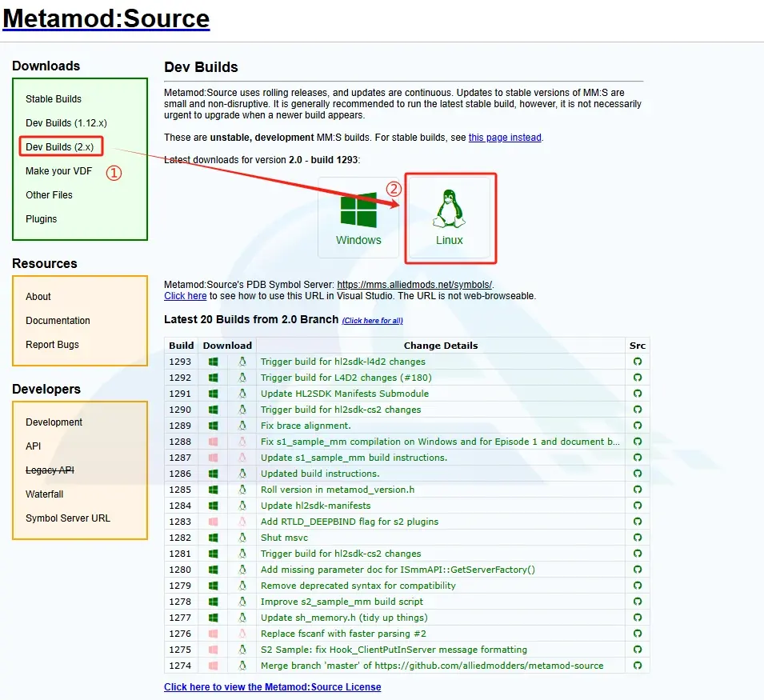This screenshot has width=764, height=700.
Task: Follow 'Click here' Visual Studio instructions link
Action: click(x=185, y=296)
